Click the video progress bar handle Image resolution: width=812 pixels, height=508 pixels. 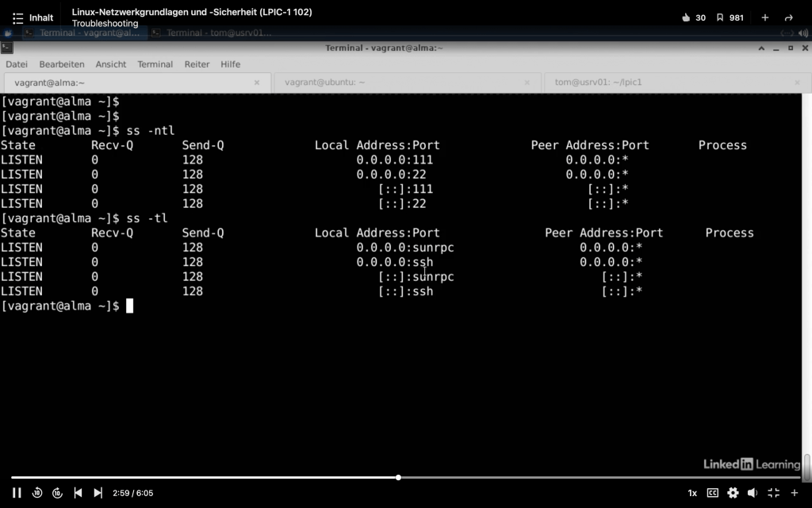(398, 477)
